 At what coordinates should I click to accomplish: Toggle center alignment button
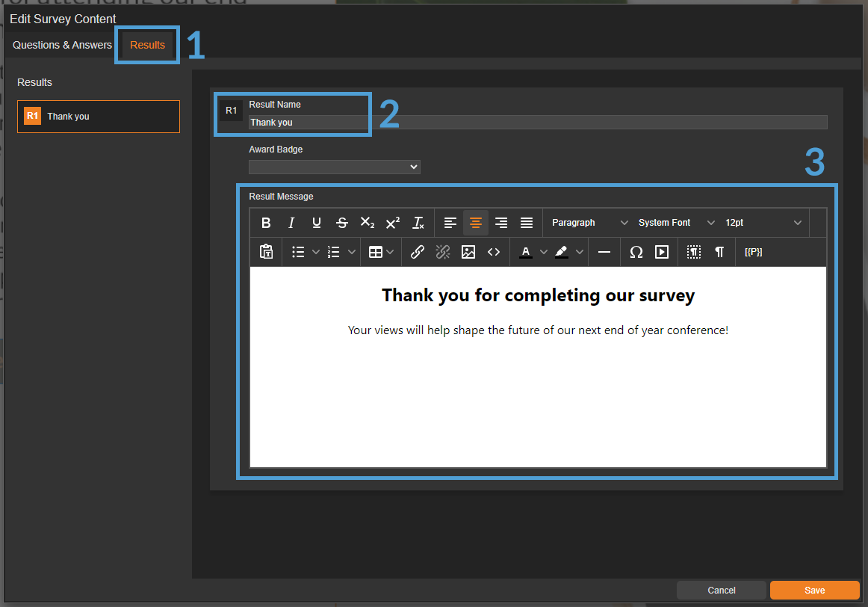[476, 223]
